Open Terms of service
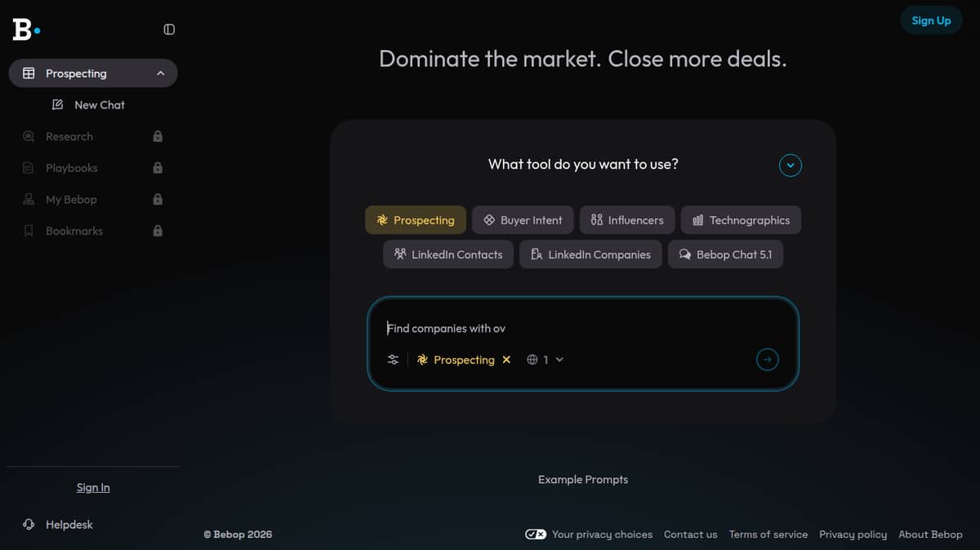 (768, 534)
